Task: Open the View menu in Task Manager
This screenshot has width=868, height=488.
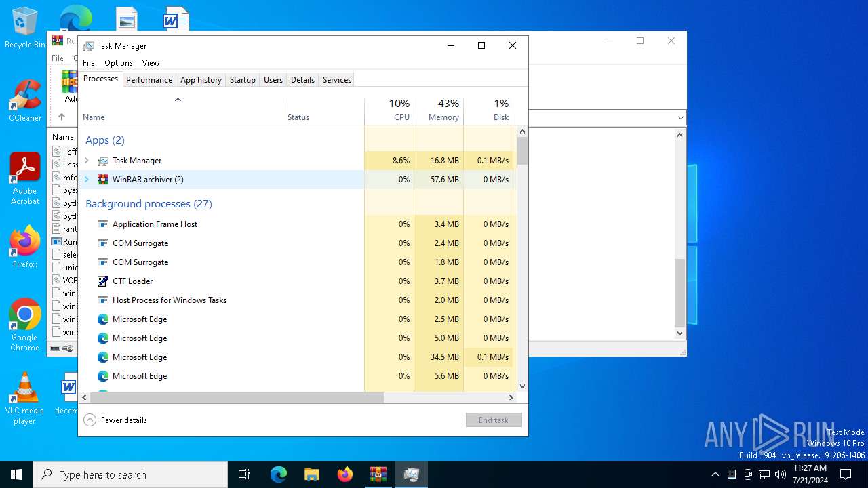Action: tap(151, 63)
